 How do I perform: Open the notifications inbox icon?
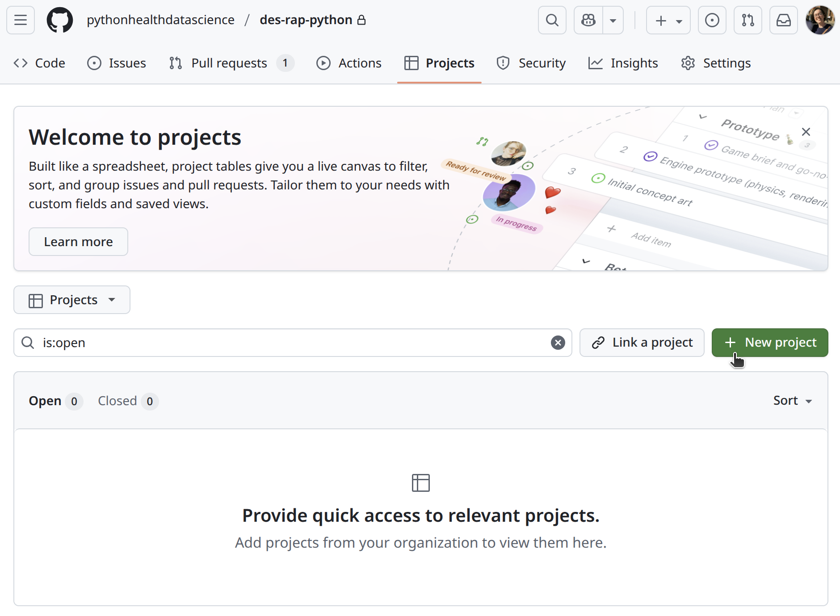783,20
